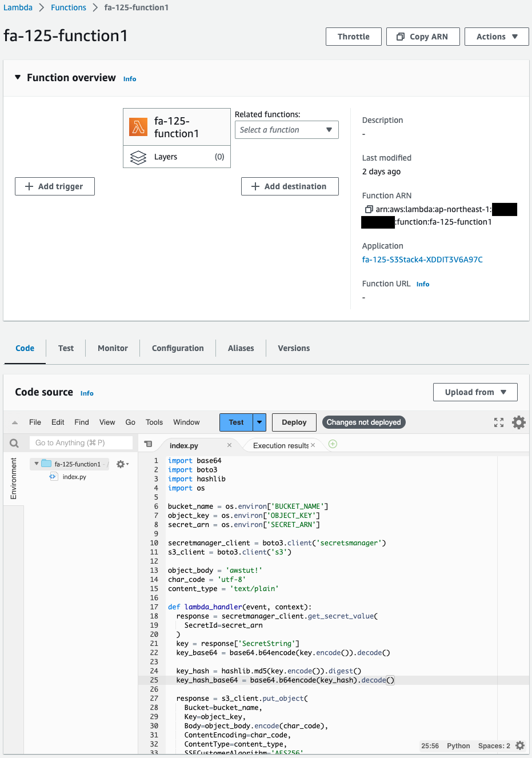532x758 pixels.
Task: Open the Tools menu
Action: pos(154,422)
